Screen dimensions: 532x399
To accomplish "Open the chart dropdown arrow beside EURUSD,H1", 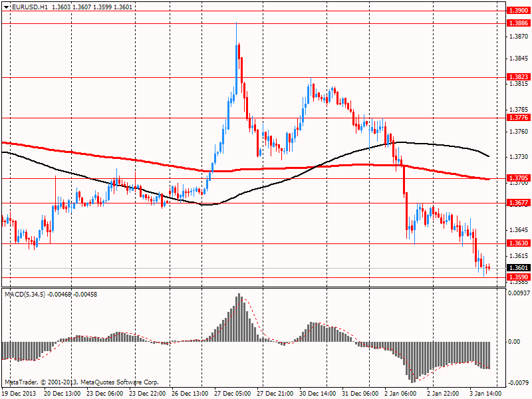I will coord(6,7).
